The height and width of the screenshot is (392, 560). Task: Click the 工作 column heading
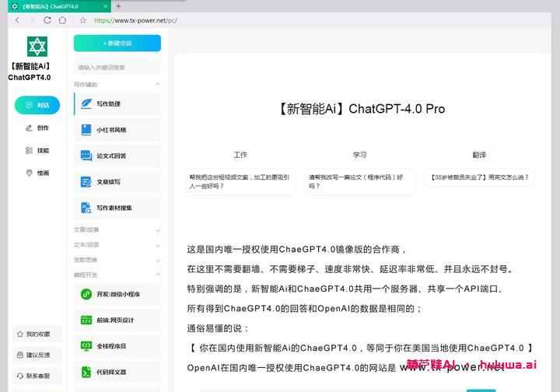pos(240,155)
